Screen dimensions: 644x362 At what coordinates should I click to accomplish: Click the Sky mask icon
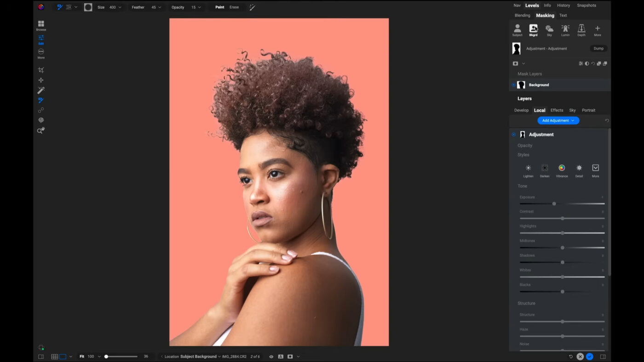point(549,30)
